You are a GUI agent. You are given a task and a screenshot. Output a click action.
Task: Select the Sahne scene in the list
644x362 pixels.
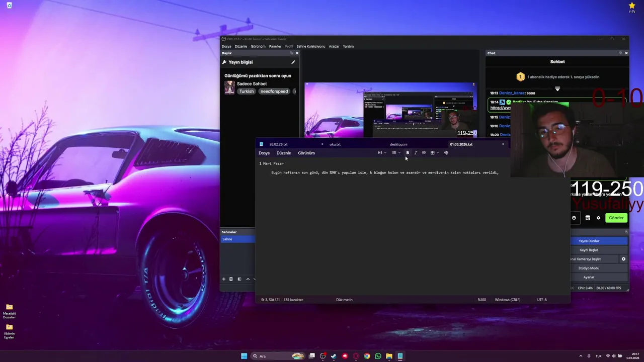click(238, 239)
